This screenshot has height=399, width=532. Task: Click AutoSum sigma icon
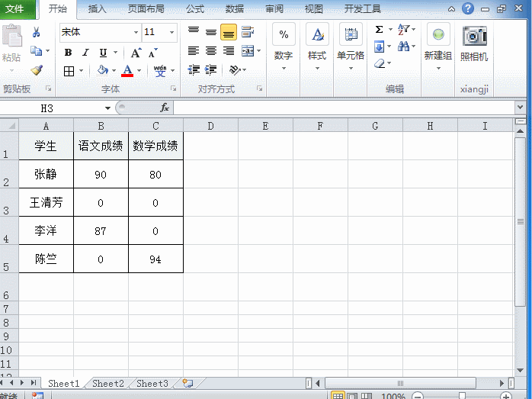(380, 29)
